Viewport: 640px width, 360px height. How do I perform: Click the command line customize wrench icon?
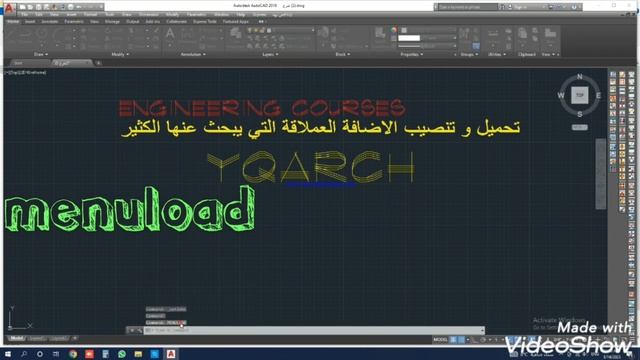(x=139, y=330)
